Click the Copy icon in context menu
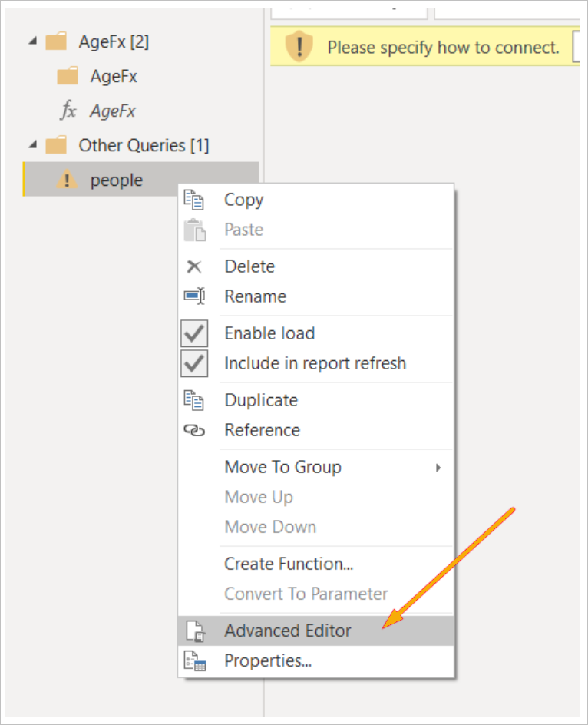588x725 pixels. tap(193, 200)
